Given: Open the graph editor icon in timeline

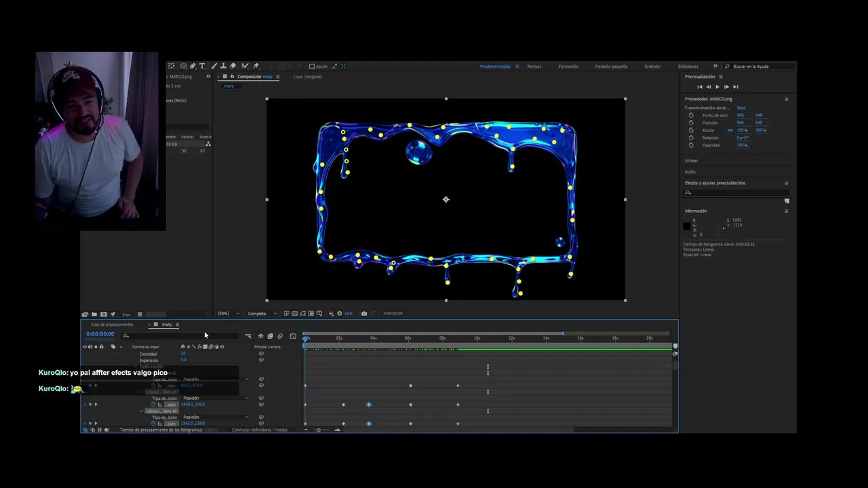Looking at the screenshot, I should (x=293, y=336).
